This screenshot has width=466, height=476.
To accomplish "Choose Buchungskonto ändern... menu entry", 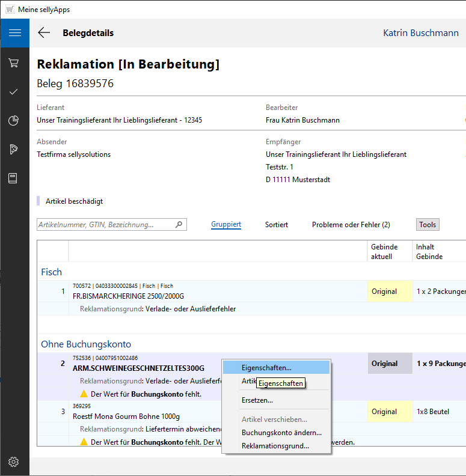I will point(281,433).
